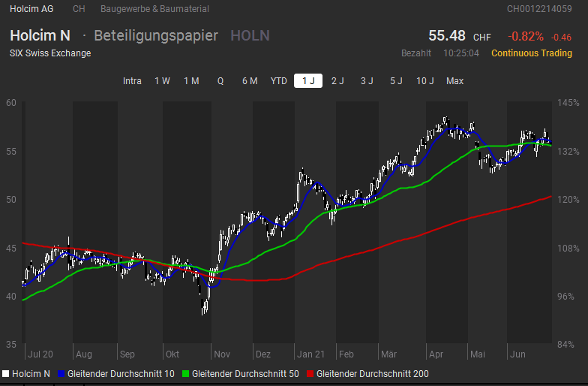Click the Sep axis label
The width and height of the screenshot is (588, 386).
[x=127, y=354]
